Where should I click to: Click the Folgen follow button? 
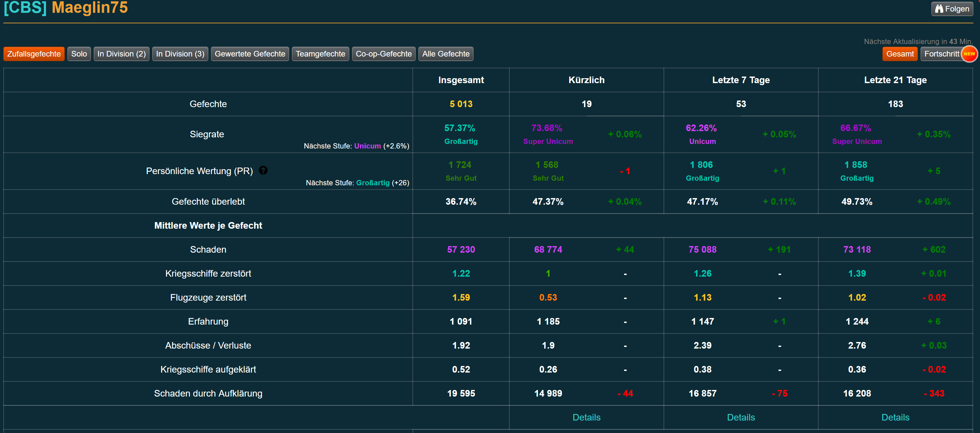click(x=952, y=9)
